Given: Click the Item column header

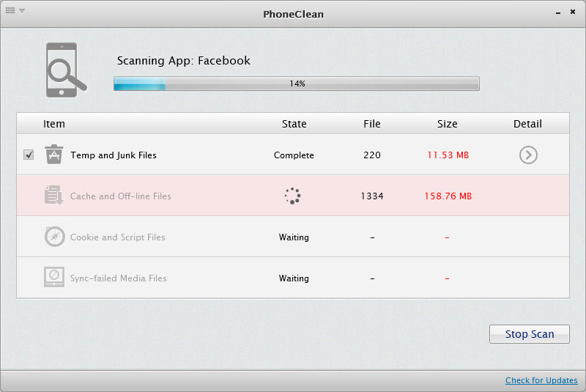Looking at the screenshot, I should 53,124.
